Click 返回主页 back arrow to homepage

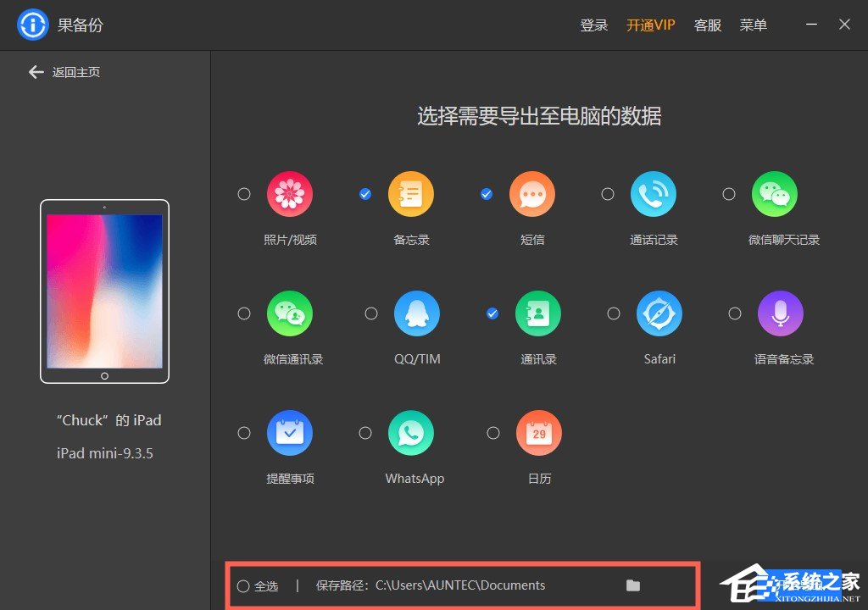[36, 72]
